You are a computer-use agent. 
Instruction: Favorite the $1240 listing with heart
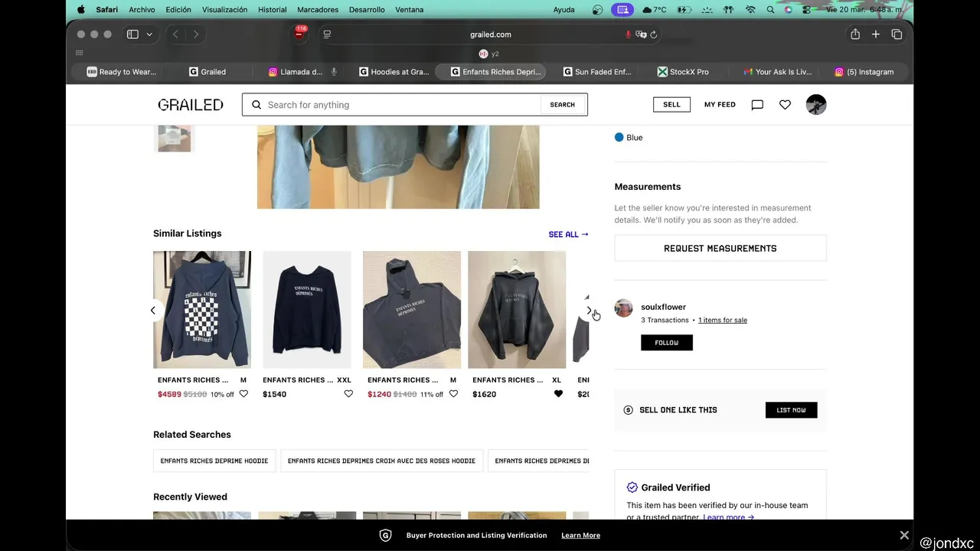point(453,394)
